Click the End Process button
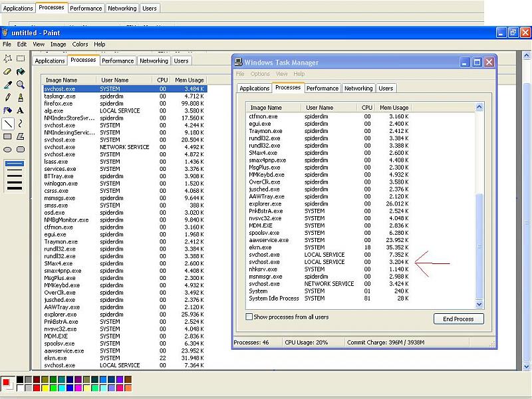532x399 pixels. click(x=458, y=319)
